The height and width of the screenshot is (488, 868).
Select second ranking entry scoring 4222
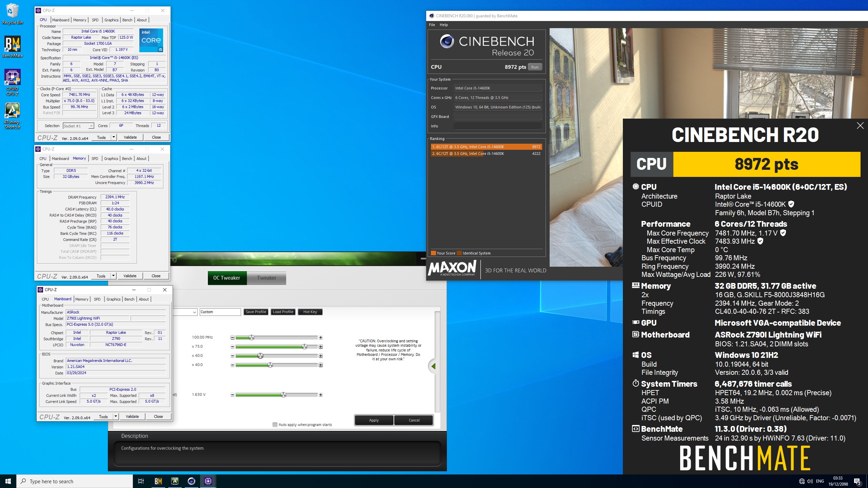point(486,154)
